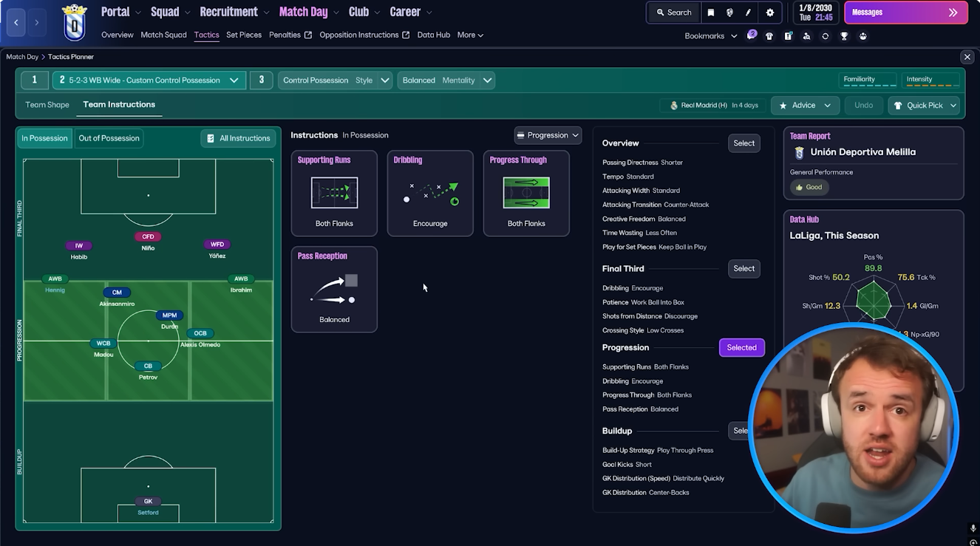Click the Search button

coord(673,13)
